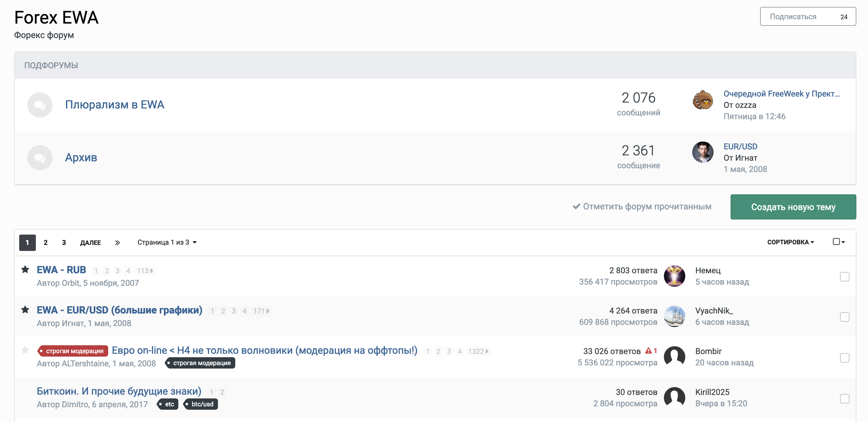Go to last page 1322 of Евро on-line
The image size is (868, 422).
478,352
